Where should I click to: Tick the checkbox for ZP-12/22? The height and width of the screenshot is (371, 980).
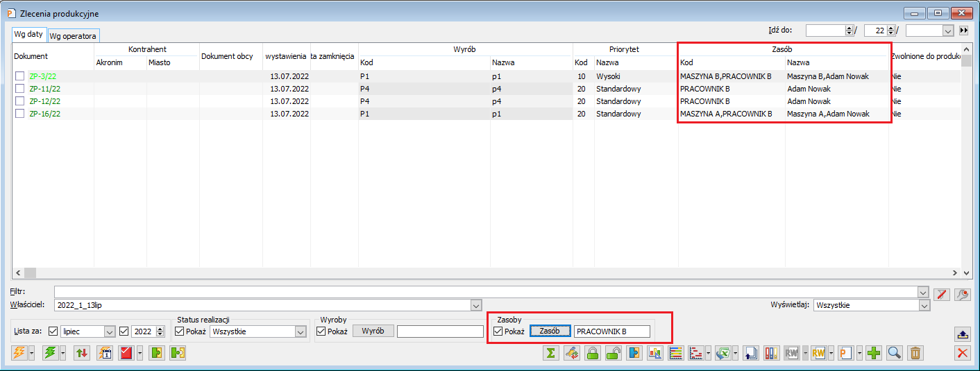pos(20,101)
